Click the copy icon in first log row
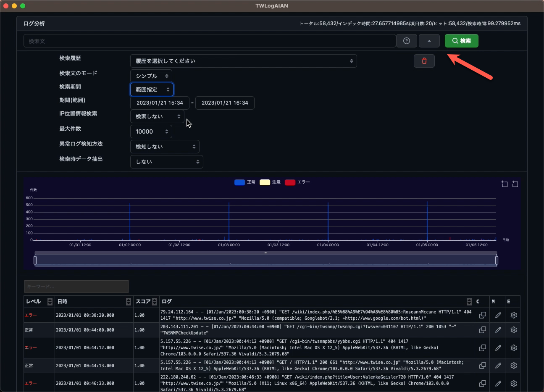544x392 pixels. click(482, 315)
